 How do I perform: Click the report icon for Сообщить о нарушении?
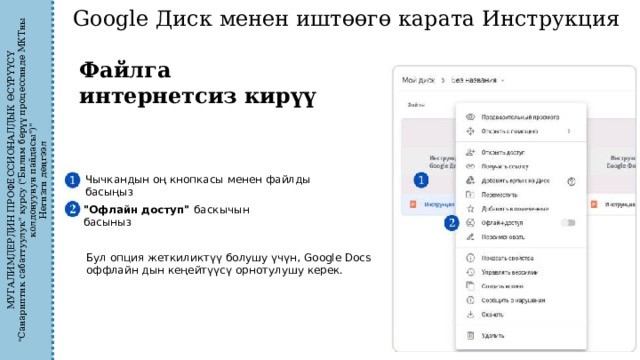(470, 300)
